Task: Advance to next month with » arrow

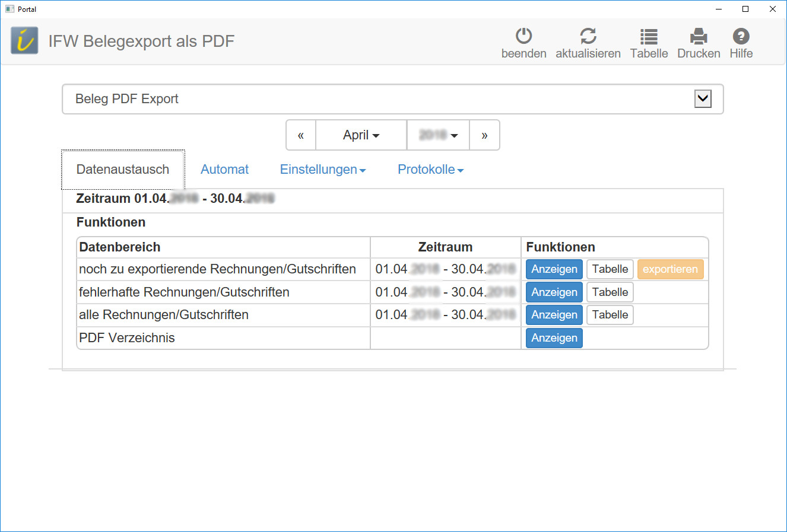Action: [x=484, y=135]
